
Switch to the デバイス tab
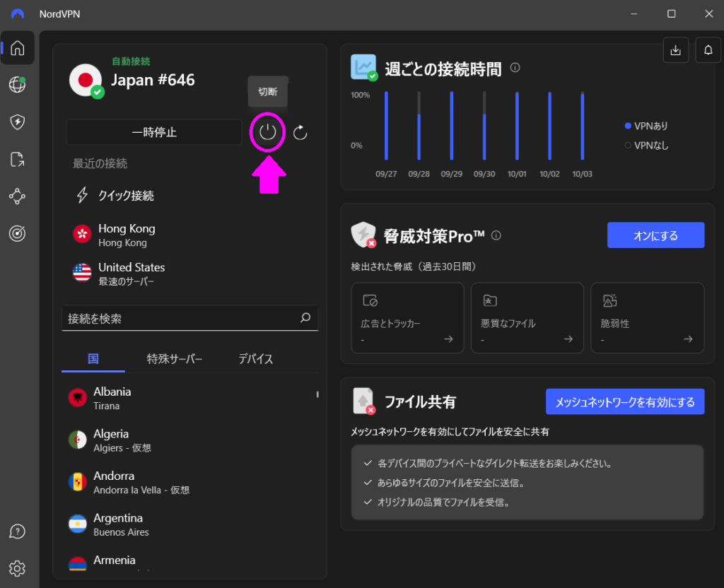(x=256, y=359)
